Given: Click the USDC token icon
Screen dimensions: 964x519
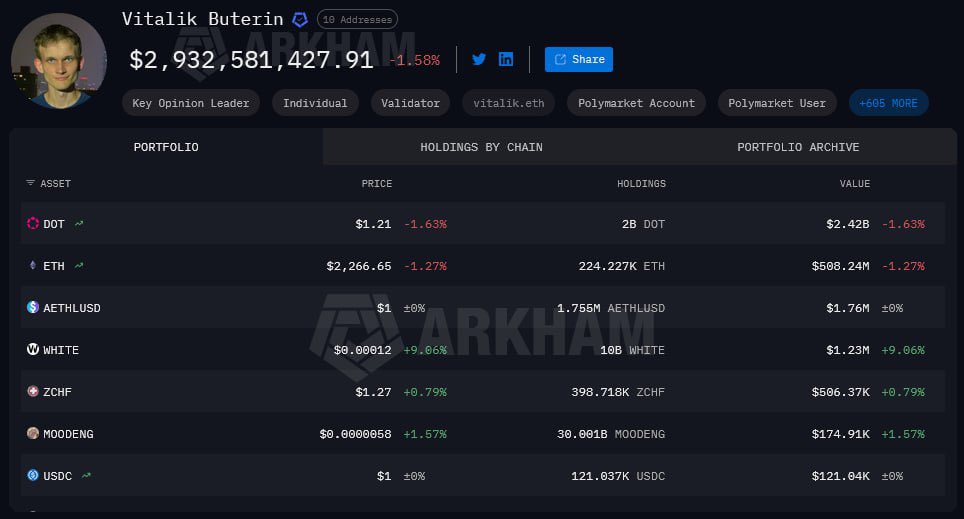Looking at the screenshot, I should coord(33,475).
